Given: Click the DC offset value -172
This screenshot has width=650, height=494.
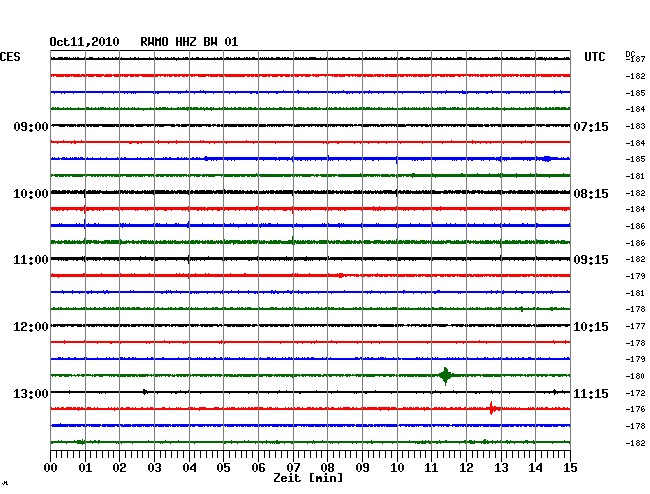Looking at the screenshot, I should (x=635, y=393).
